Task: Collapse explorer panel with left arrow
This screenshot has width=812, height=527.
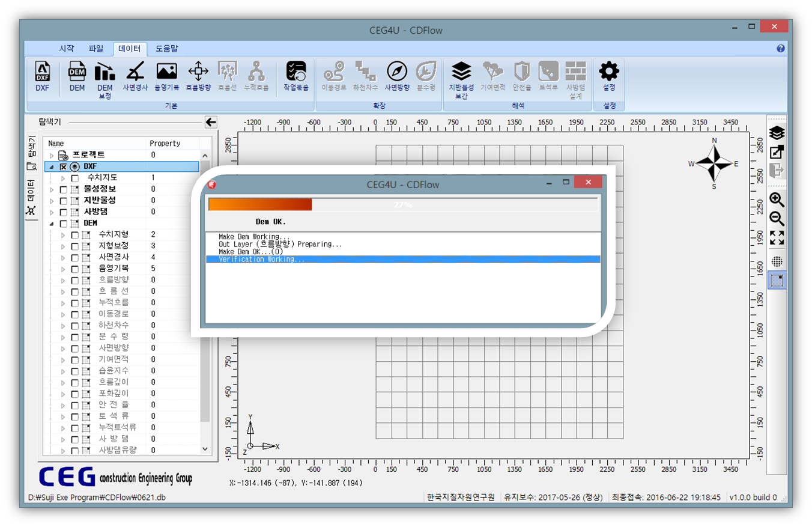Action: [x=210, y=122]
